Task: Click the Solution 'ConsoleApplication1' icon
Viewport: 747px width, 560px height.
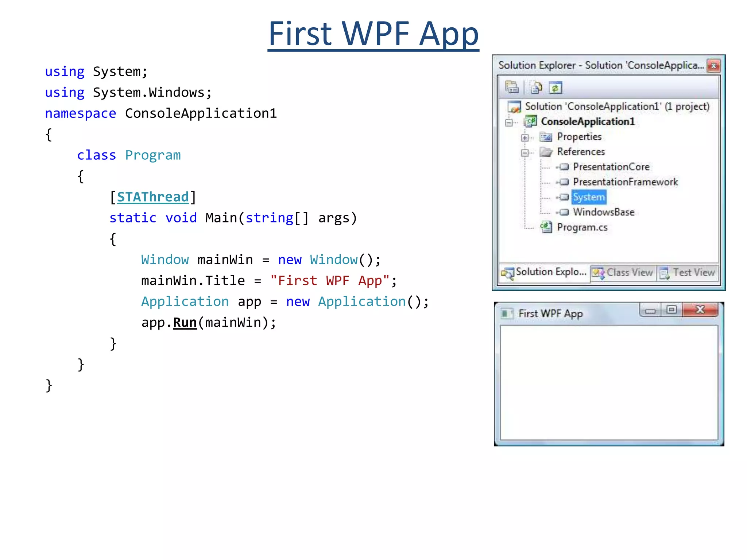Action: coord(514,107)
